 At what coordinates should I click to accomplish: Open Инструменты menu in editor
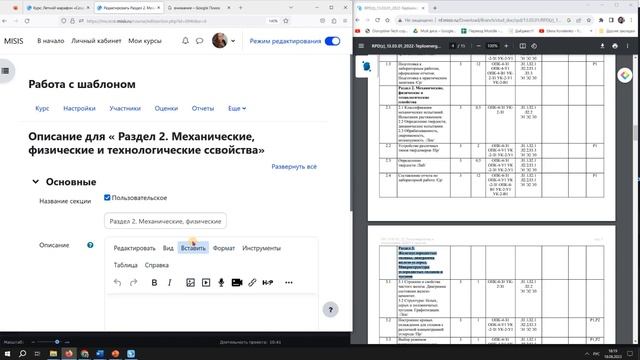(x=262, y=248)
